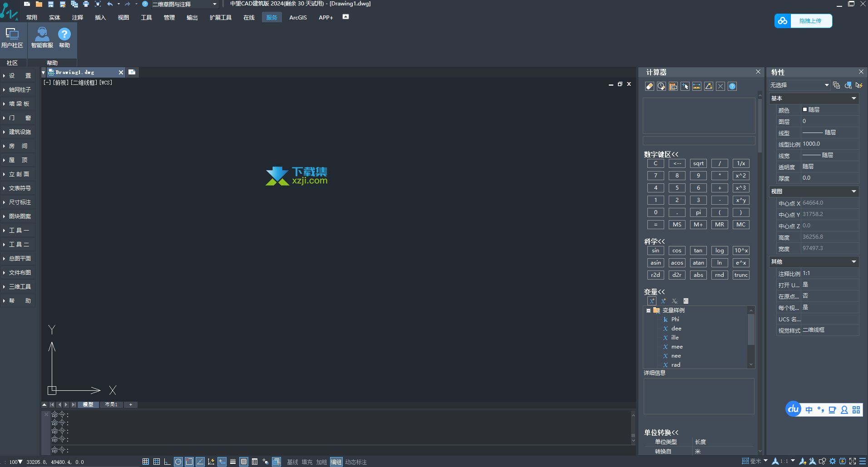This screenshot has width=868, height=467.
Task: Paste calculator value to command line
Action: pyautogui.click(x=673, y=86)
